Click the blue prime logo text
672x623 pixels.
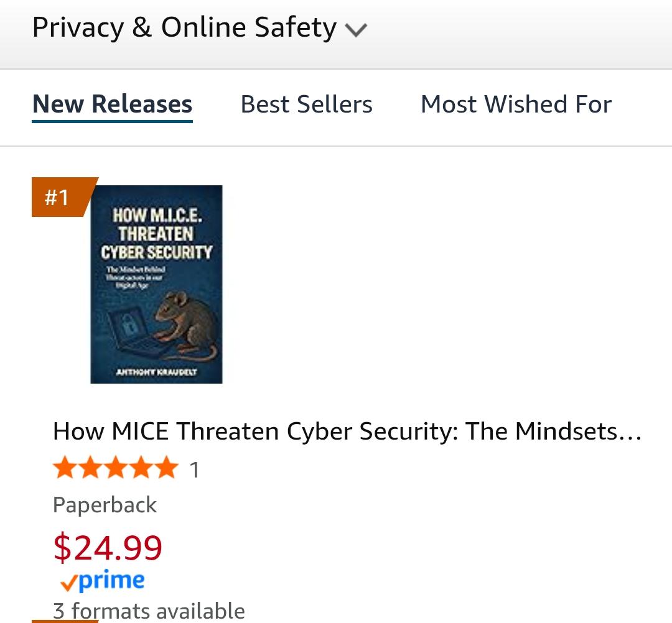(x=112, y=581)
